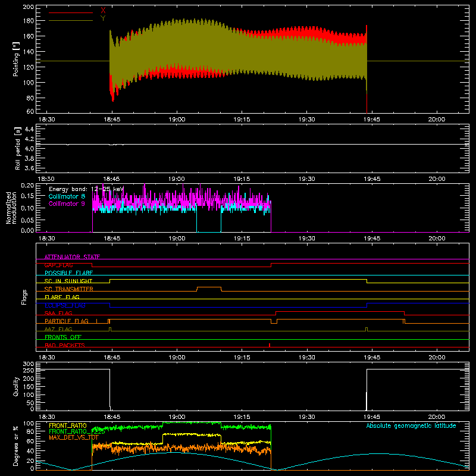Click '20:00' under the Roll period plot
The width and height of the screenshot is (476, 476).
coord(437,179)
